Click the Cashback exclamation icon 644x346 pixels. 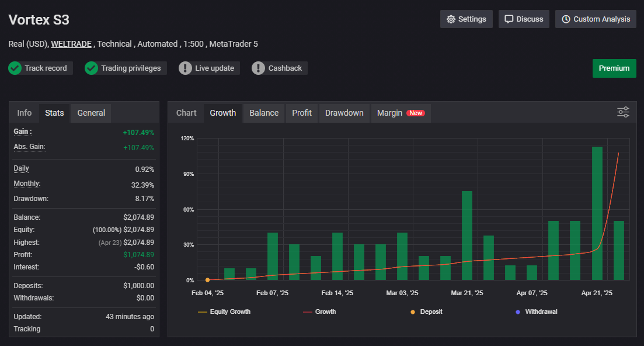[x=258, y=68]
